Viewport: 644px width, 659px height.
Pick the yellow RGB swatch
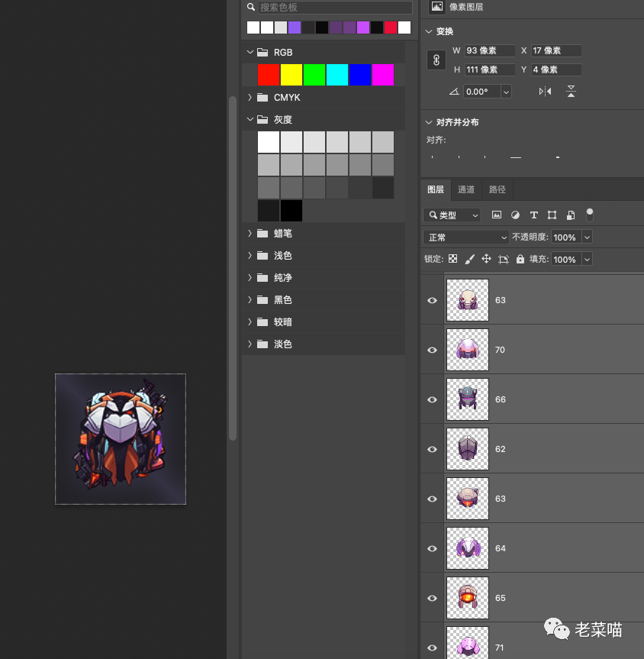(x=291, y=75)
